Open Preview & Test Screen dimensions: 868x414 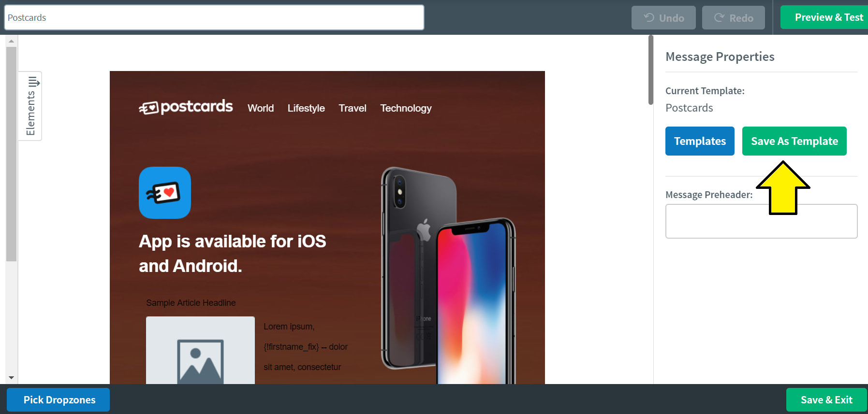point(824,17)
